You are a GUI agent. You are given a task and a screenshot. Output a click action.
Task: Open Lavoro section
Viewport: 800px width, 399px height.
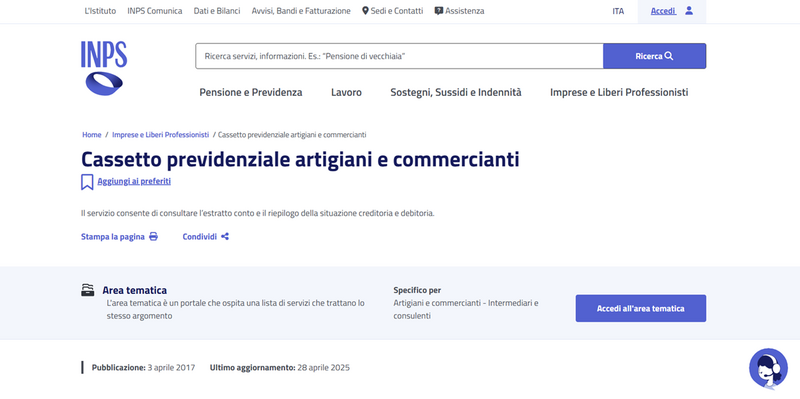pyautogui.click(x=346, y=92)
